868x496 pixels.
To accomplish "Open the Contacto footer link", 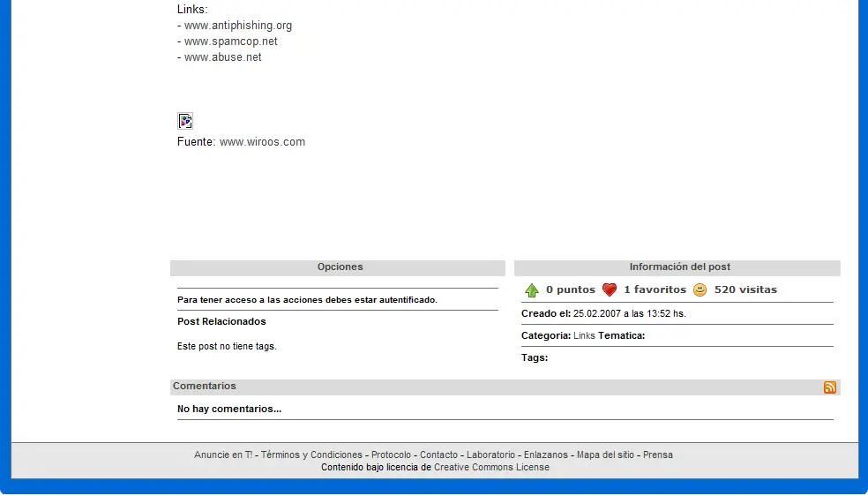I will (x=438, y=455).
